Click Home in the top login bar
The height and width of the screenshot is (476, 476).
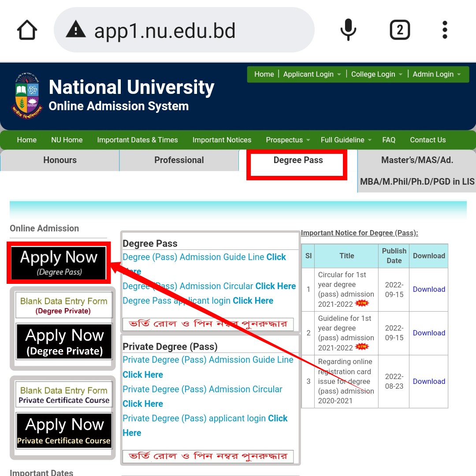[x=264, y=74]
